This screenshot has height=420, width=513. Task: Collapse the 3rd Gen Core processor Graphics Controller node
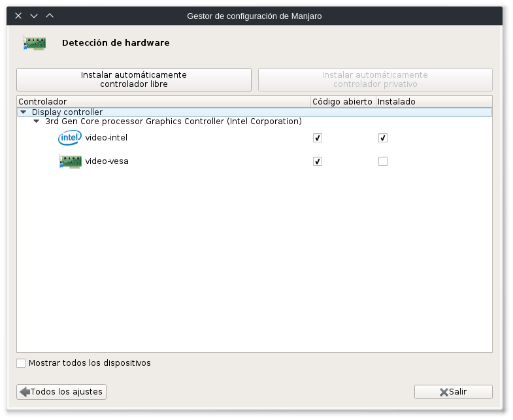tap(37, 121)
